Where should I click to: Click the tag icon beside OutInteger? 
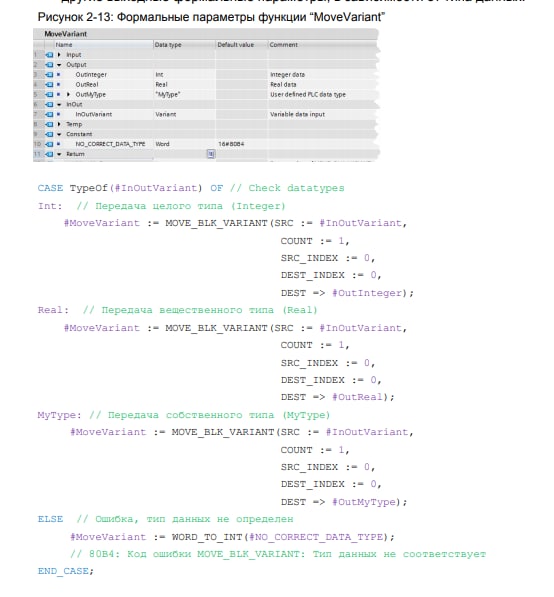point(49,75)
